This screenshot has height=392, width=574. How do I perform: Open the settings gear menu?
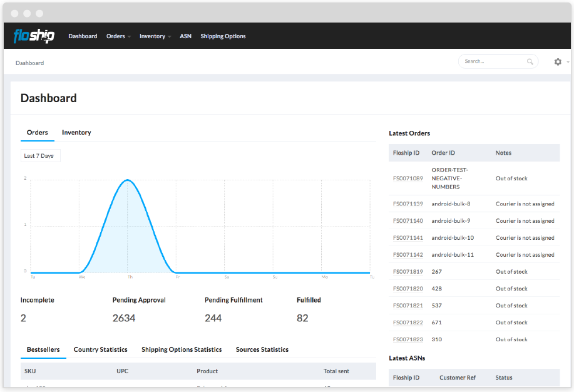556,61
